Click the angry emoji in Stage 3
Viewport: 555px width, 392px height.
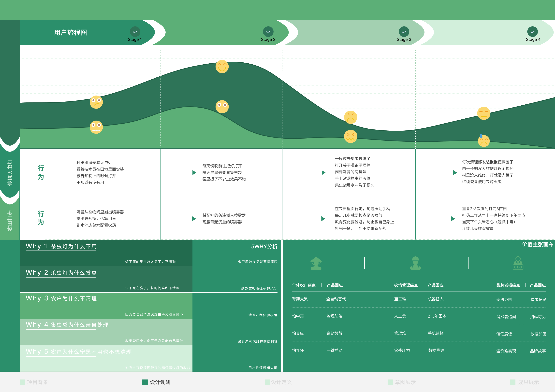(350, 117)
